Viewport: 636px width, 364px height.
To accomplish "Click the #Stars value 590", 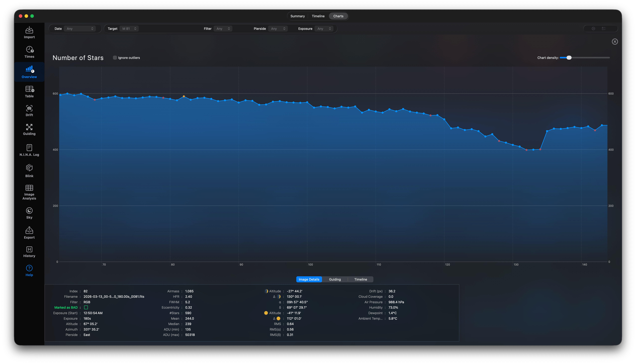I will (188, 313).
